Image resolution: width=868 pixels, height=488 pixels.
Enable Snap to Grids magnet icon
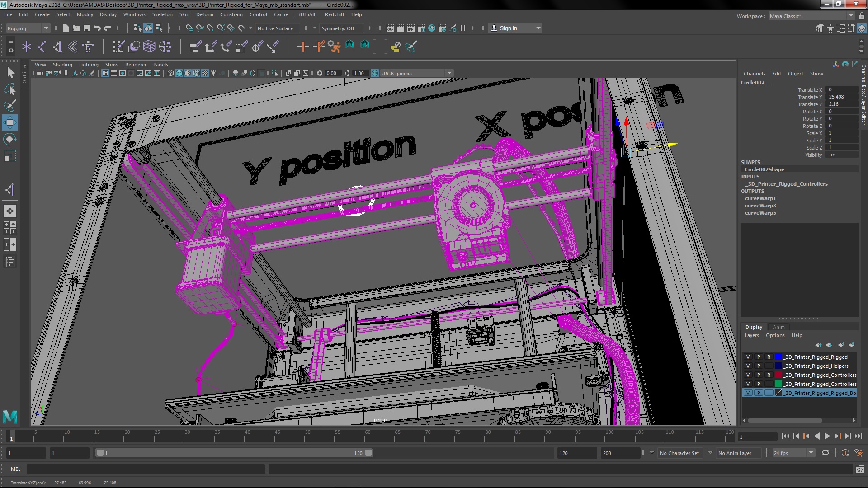[x=189, y=28]
